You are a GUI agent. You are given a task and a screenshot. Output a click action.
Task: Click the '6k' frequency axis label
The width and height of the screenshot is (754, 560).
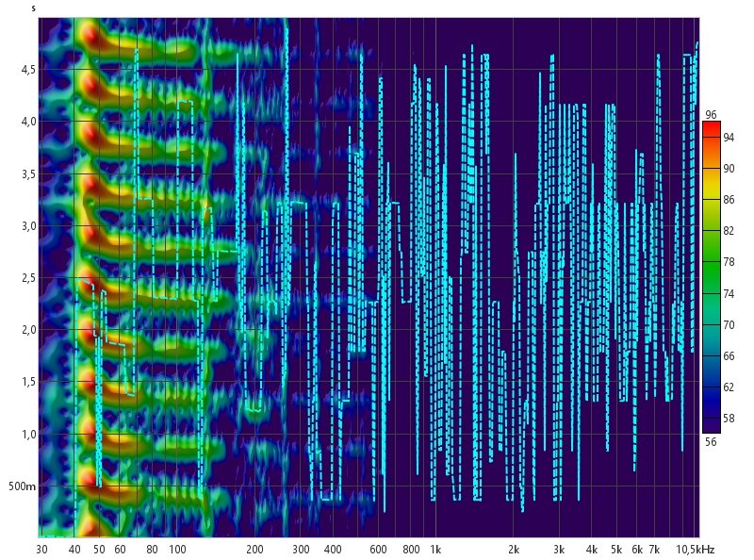point(637,550)
